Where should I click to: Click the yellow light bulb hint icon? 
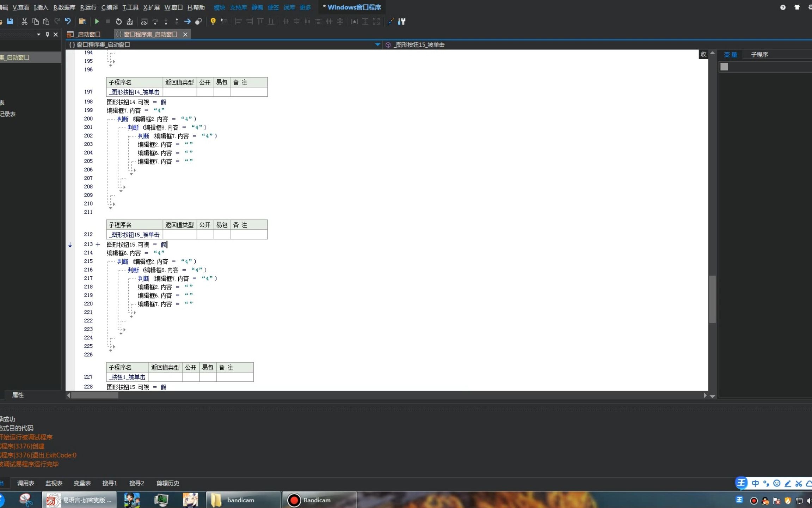(213, 22)
